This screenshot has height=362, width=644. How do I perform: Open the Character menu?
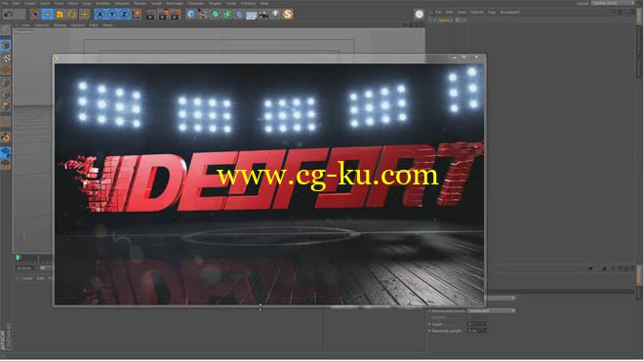click(x=196, y=3)
